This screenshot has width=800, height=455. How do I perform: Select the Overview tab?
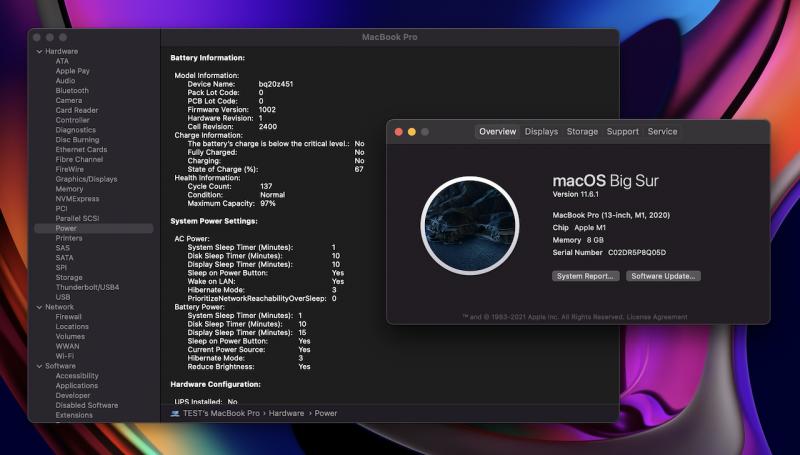[497, 132]
